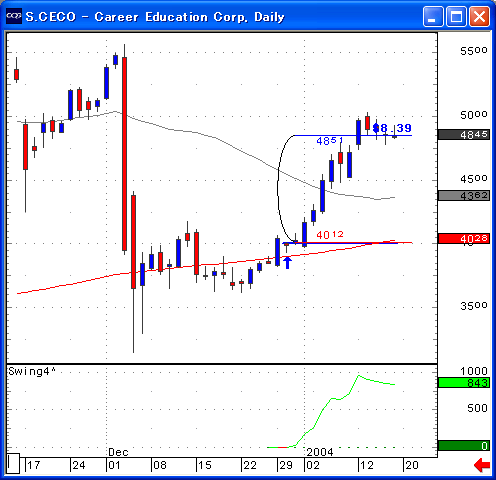This screenshot has height=480, width=496.
Task: Click the tall red candlestick after Dec 01
Action: pyautogui.click(x=124, y=153)
